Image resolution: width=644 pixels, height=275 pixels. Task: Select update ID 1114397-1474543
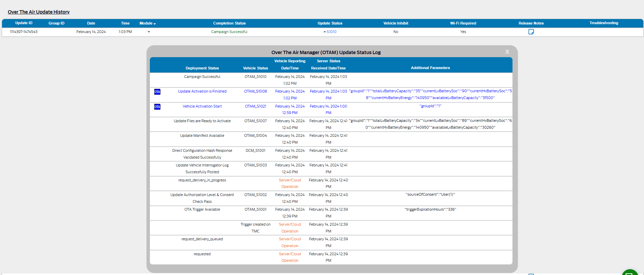pos(24,32)
